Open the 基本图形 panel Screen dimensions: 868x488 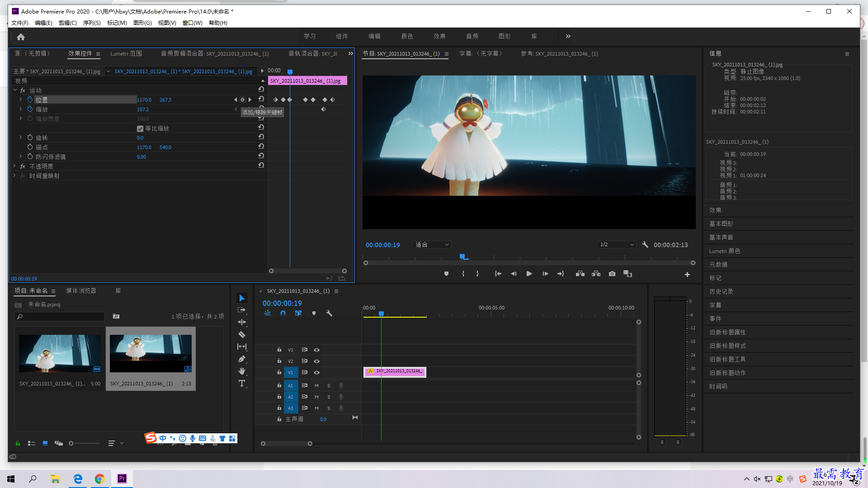721,224
